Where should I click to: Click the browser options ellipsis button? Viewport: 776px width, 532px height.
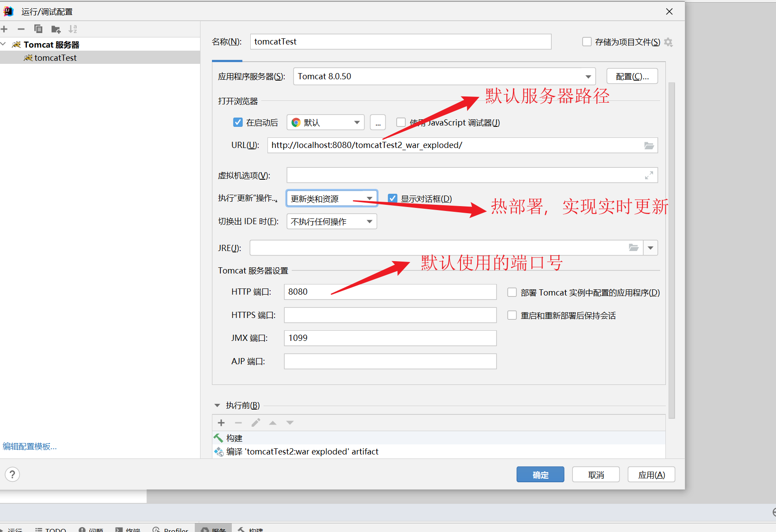pyautogui.click(x=378, y=122)
